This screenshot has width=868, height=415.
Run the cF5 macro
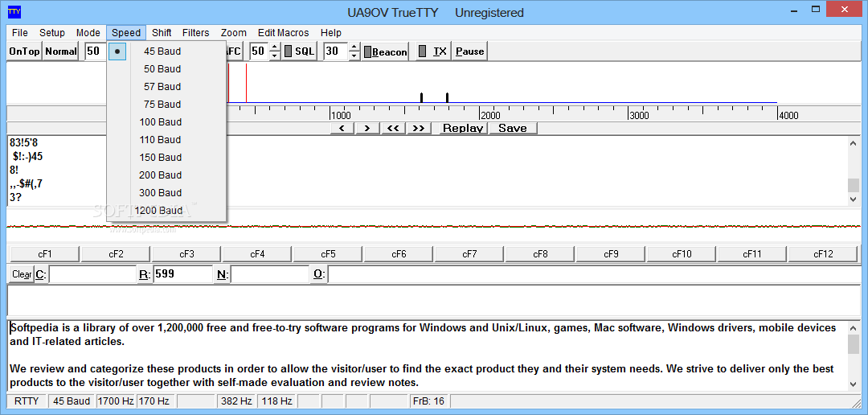pos(328,254)
